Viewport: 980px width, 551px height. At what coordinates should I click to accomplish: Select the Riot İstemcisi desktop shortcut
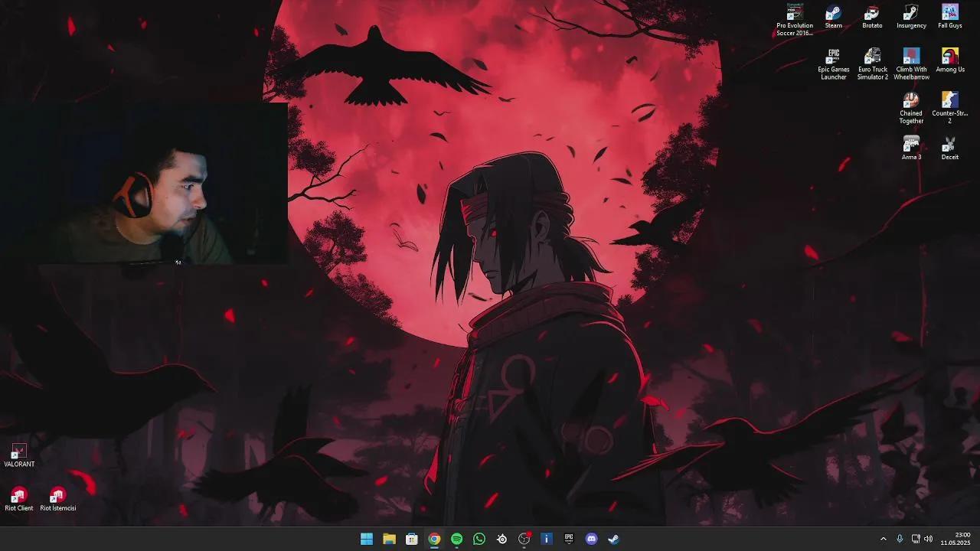57,499
